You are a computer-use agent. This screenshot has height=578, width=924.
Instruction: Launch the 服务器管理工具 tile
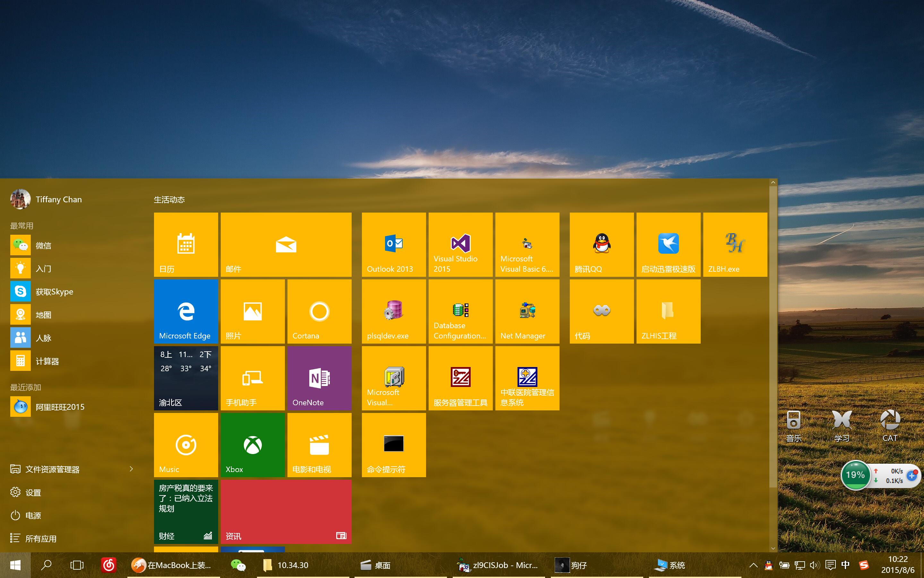click(460, 378)
